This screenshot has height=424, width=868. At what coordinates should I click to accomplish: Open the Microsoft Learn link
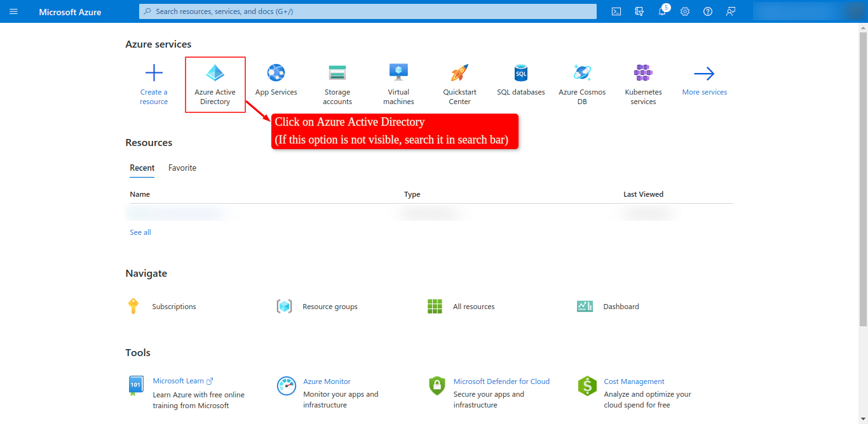point(183,381)
